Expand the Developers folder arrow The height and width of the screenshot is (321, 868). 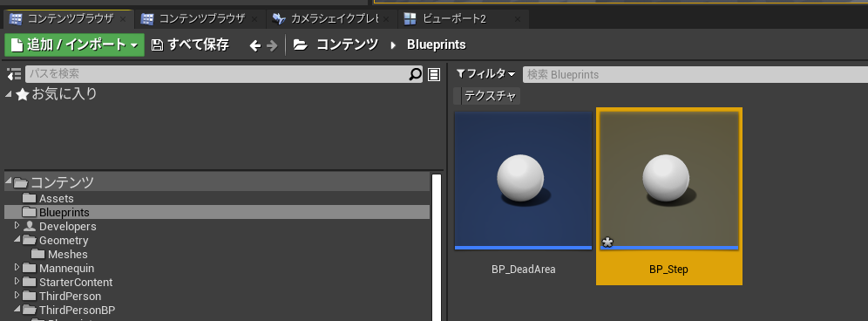[17, 226]
